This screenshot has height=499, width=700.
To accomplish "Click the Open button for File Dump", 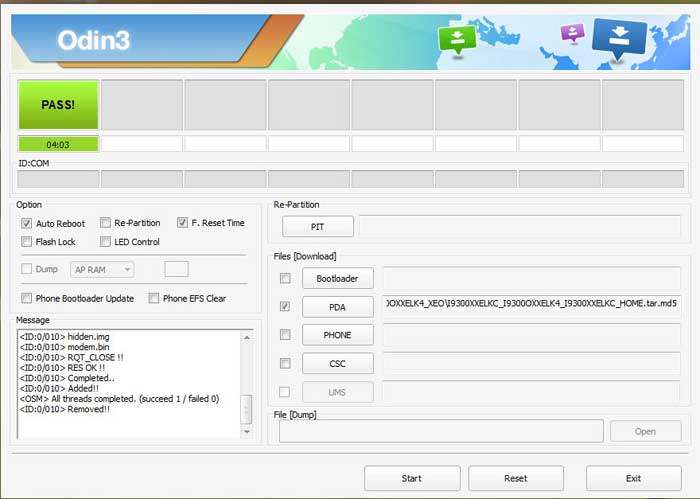I will click(x=646, y=432).
